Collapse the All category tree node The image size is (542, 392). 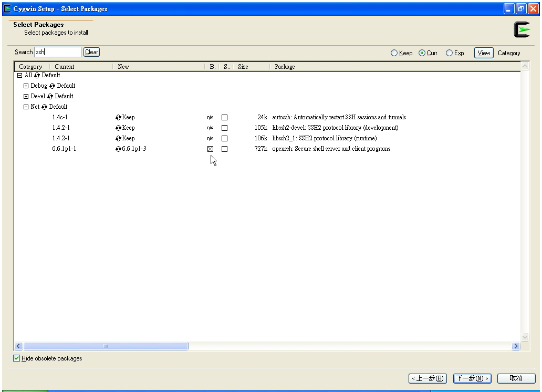click(20, 76)
